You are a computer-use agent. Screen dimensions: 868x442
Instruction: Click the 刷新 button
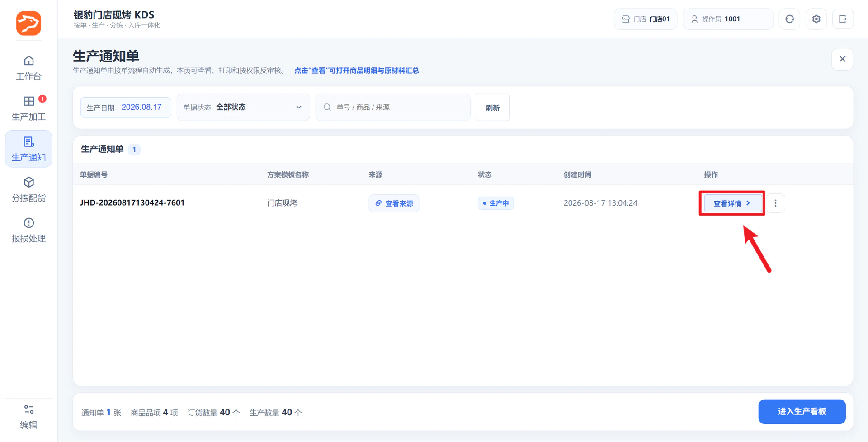[x=493, y=107]
